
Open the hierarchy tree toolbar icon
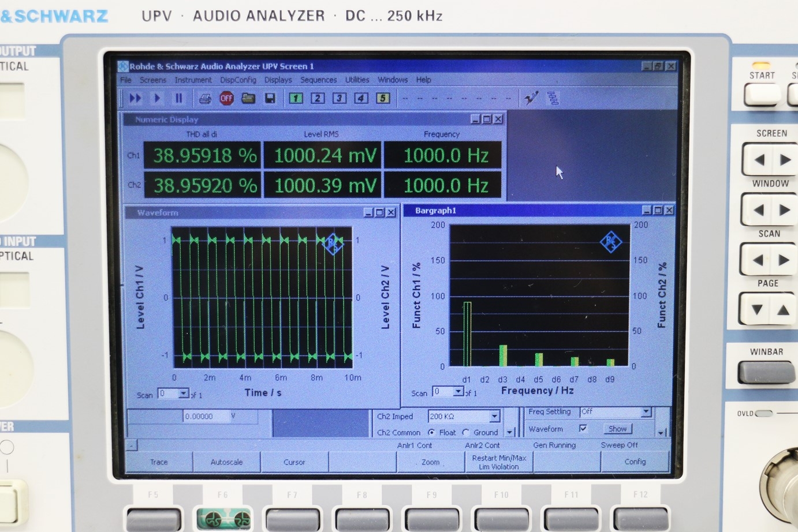pyautogui.click(x=553, y=98)
